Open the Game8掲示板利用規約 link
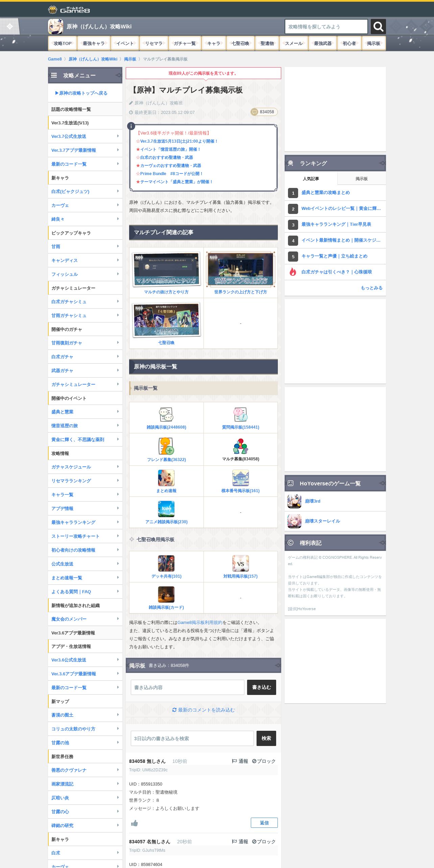 click(x=200, y=622)
